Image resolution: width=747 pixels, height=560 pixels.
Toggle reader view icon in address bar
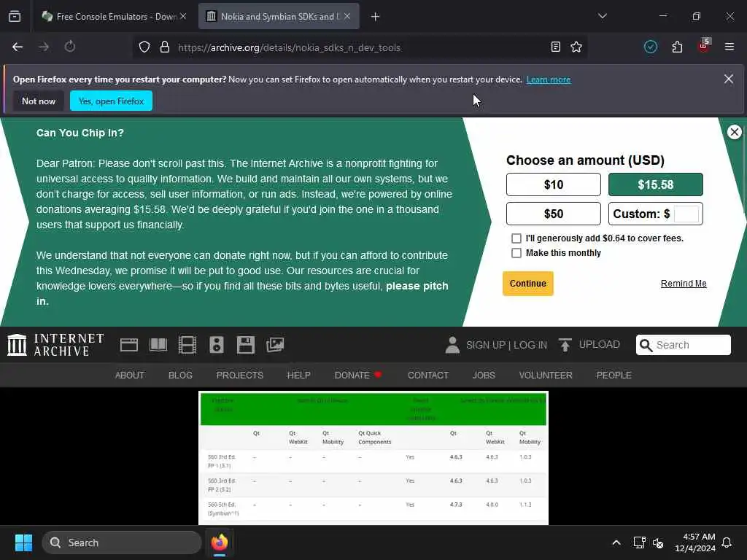pos(555,47)
